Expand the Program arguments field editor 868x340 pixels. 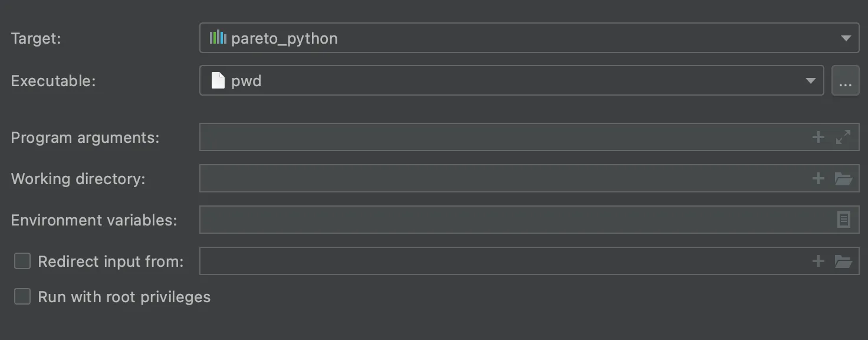[x=843, y=138]
